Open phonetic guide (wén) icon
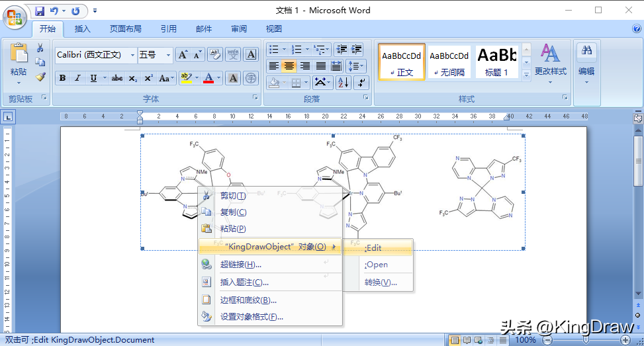The width and height of the screenshot is (644, 346). coord(233,55)
